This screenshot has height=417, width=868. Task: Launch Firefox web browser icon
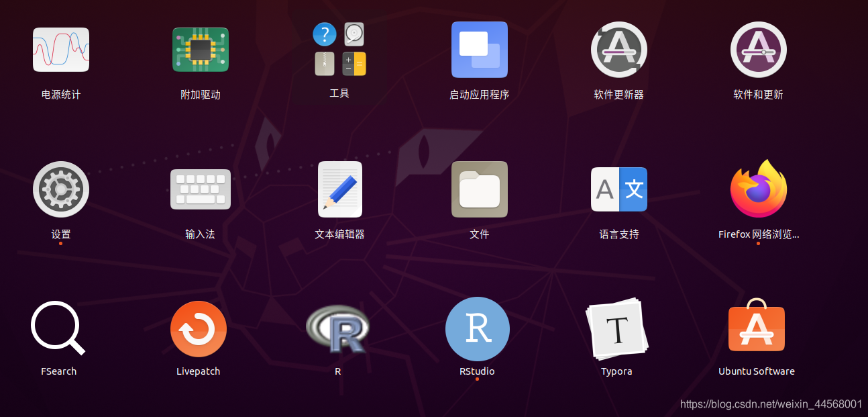click(x=759, y=189)
